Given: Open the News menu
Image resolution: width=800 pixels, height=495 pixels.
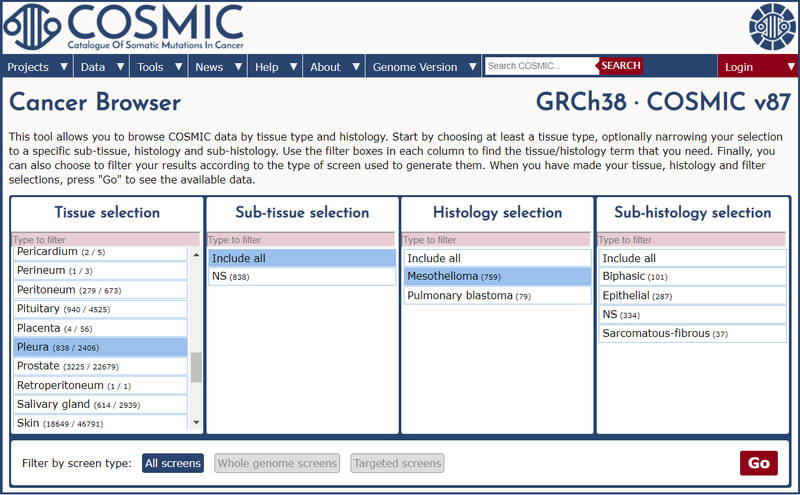Looking at the screenshot, I should click(217, 67).
